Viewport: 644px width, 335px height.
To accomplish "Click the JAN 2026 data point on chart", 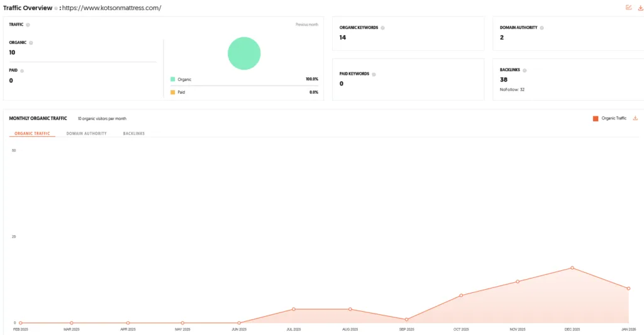I will coord(629,288).
